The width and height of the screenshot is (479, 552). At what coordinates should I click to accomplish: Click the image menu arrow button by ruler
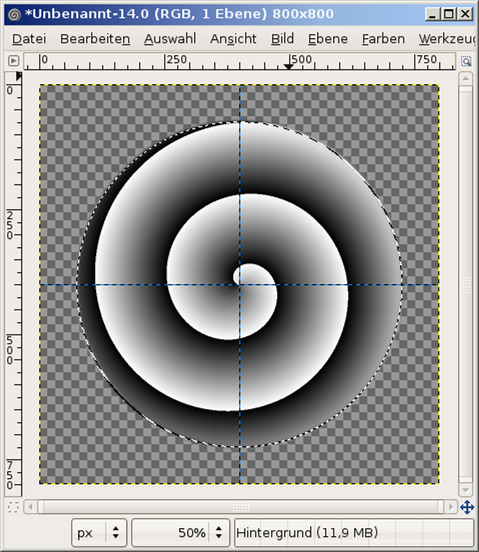pyautogui.click(x=13, y=61)
